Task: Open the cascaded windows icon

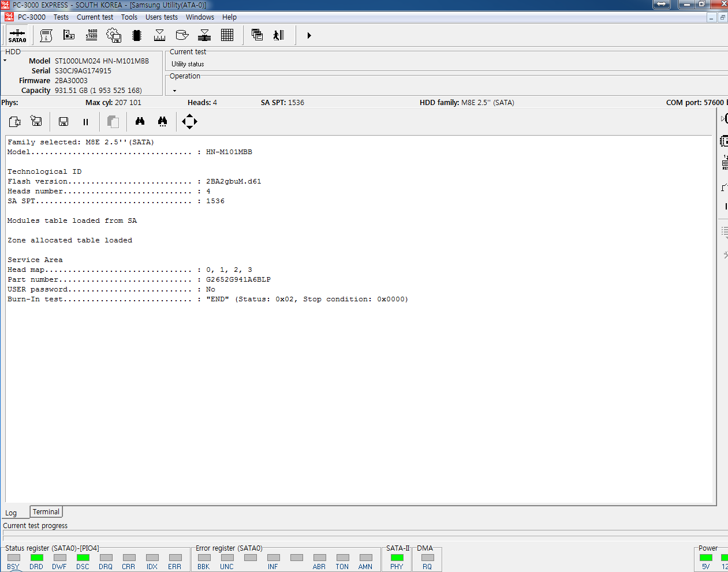Action: coord(257,36)
